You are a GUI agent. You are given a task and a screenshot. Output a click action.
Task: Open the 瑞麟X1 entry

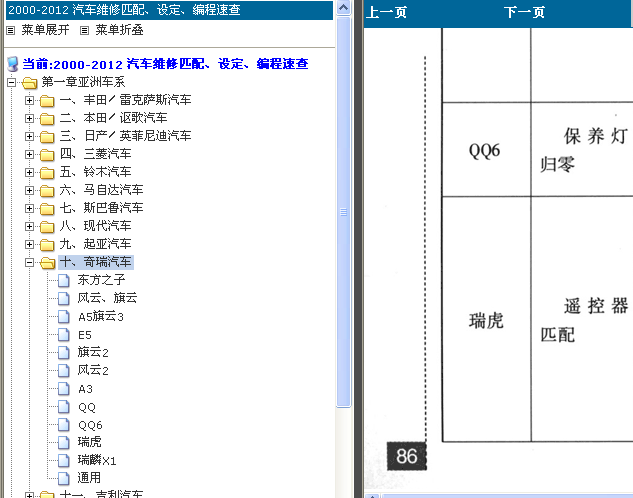[x=97, y=460]
